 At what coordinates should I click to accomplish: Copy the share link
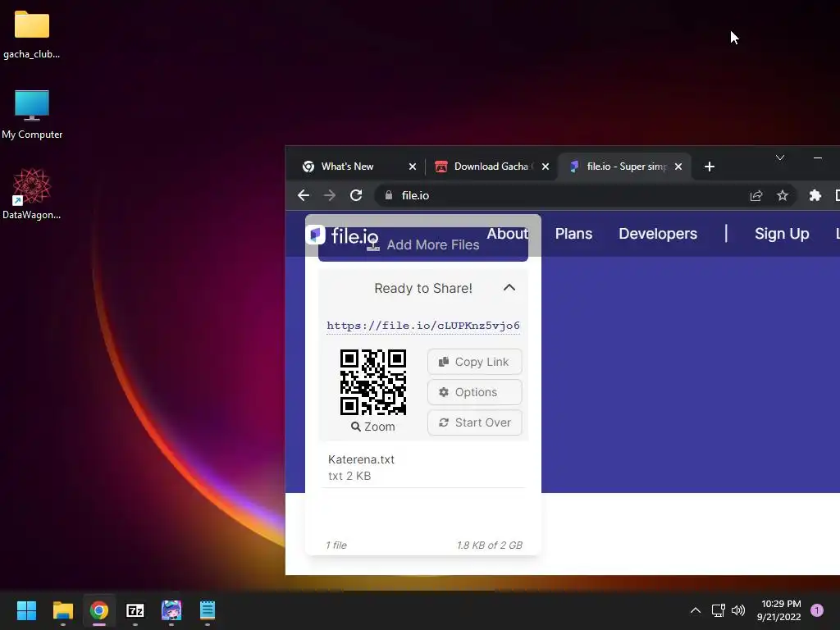click(475, 362)
